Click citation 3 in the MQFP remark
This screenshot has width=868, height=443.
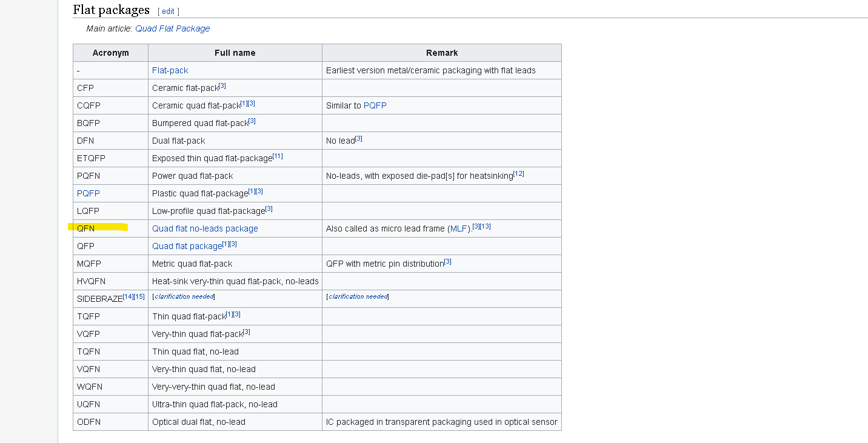click(x=448, y=261)
